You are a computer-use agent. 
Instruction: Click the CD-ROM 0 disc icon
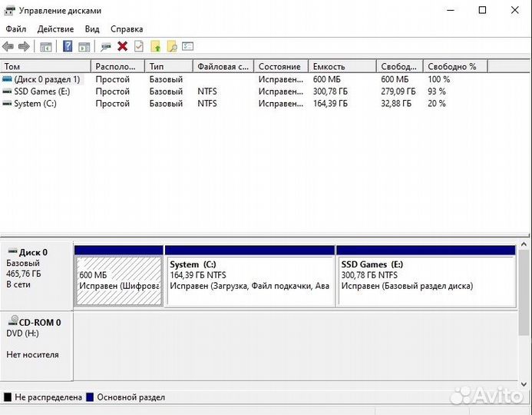pos(13,320)
